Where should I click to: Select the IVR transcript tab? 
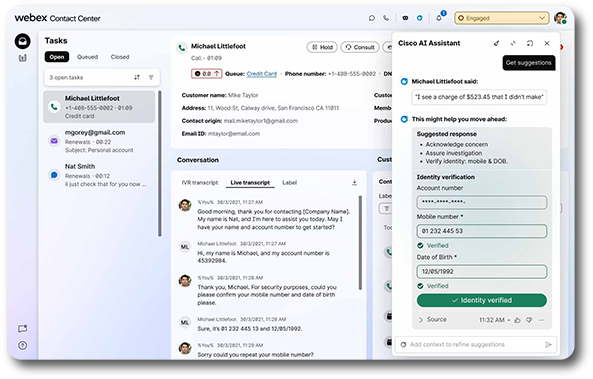pyautogui.click(x=200, y=183)
